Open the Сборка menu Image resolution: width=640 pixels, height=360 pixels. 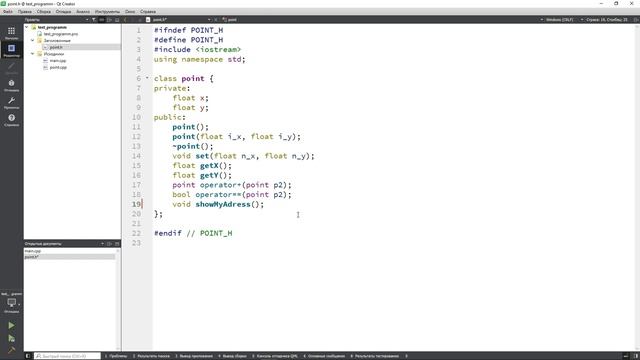click(44, 12)
